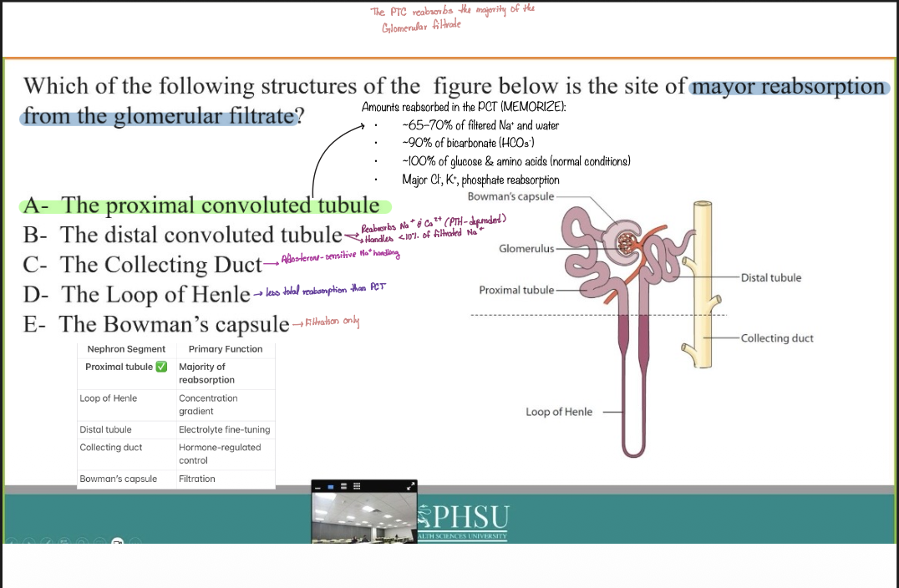Click the glomerulus drawing inside Bowman's capsule
Image resolution: width=899 pixels, height=588 pixels.
[x=626, y=244]
